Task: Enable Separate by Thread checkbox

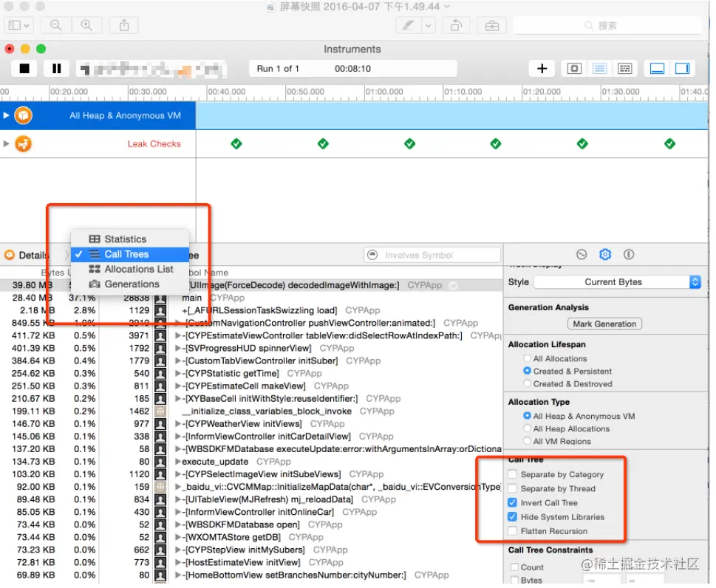Action: (512, 488)
